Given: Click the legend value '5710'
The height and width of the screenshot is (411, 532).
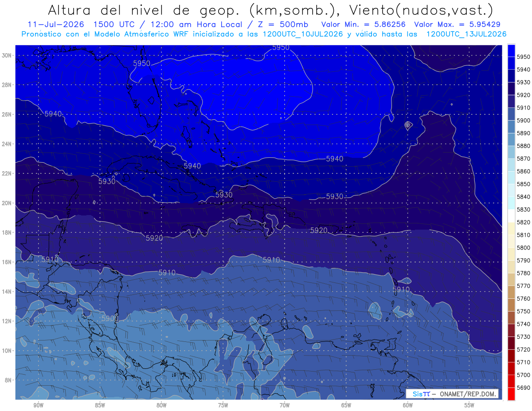Looking at the screenshot, I should pos(523,362).
